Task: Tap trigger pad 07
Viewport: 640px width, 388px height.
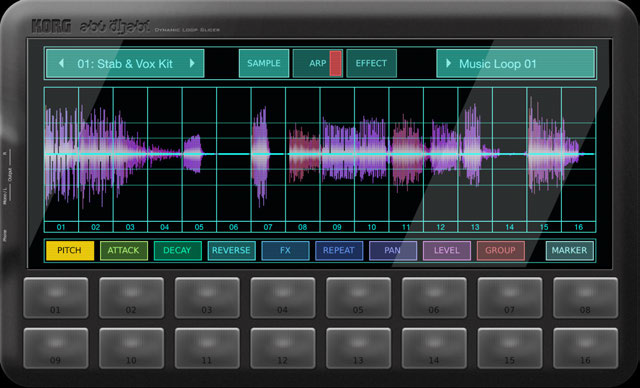Action: pyautogui.click(x=510, y=298)
